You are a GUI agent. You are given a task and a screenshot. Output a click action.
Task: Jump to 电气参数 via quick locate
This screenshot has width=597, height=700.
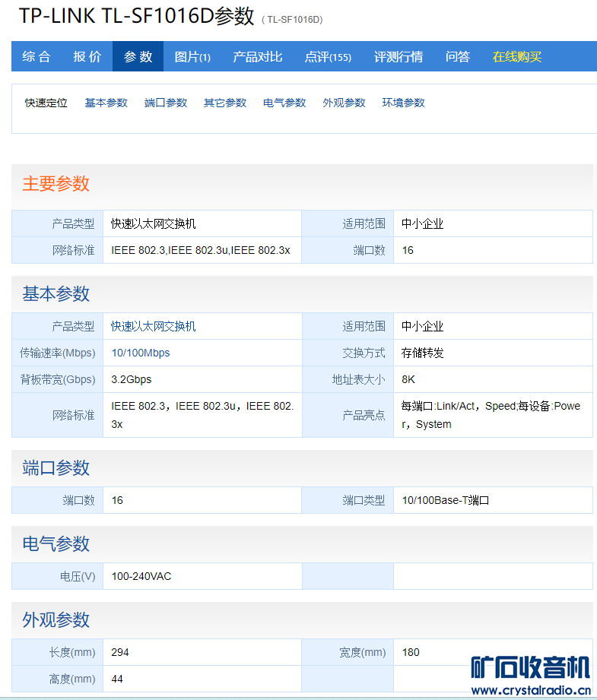coord(284,103)
